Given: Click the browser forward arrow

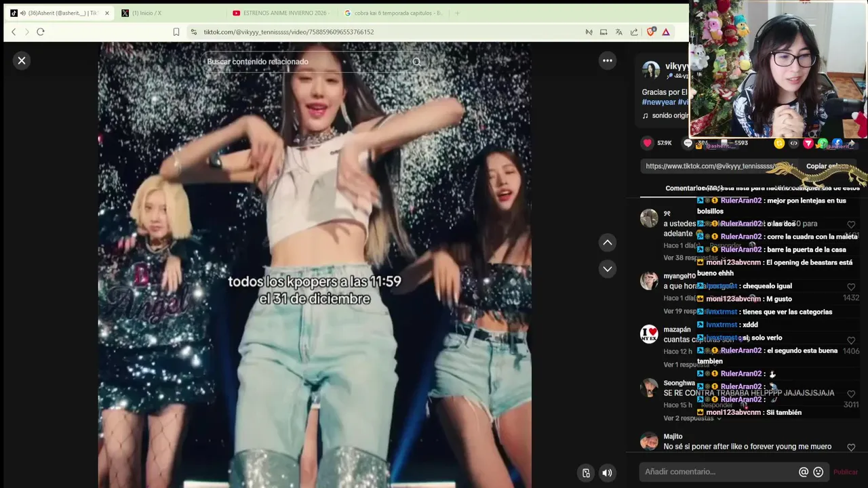Looking at the screenshot, I should click(27, 32).
